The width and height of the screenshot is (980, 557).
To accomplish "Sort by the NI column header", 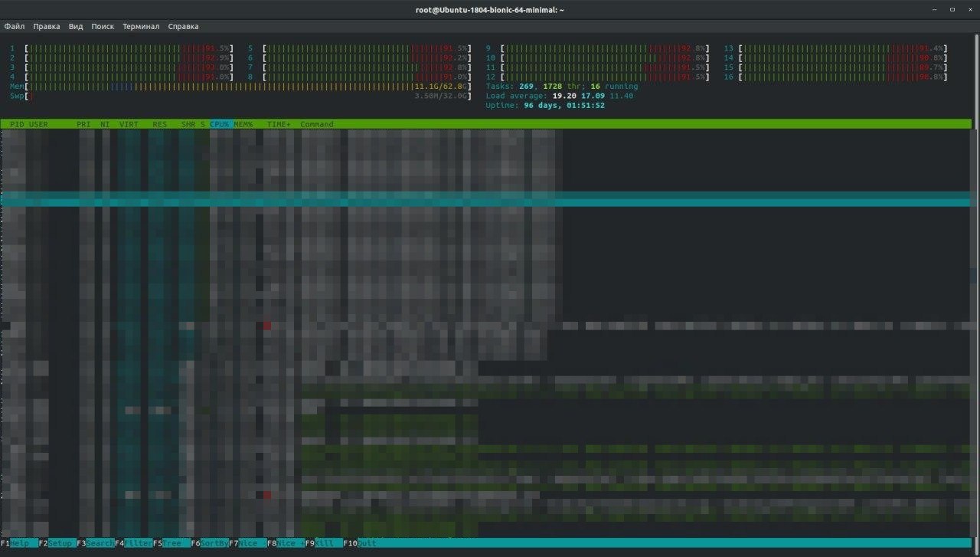I will [105, 124].
